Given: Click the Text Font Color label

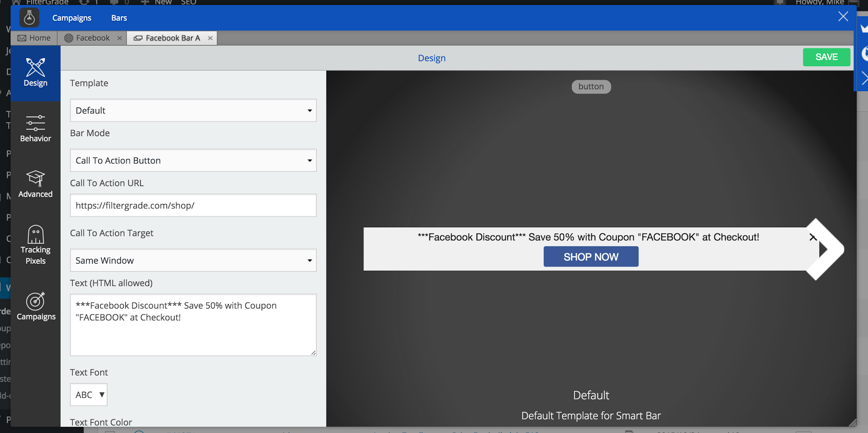Looking at the screenshot, I should click(101, 422).
